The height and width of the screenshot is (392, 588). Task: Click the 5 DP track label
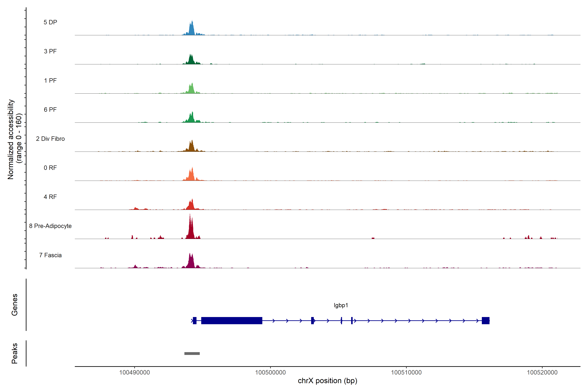pos(50,22)
